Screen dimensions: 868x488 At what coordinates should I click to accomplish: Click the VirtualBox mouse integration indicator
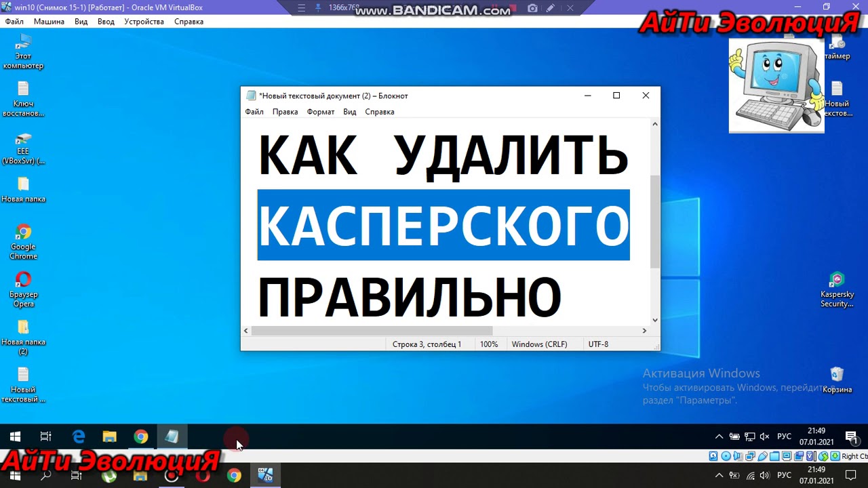tap(823, 456)
